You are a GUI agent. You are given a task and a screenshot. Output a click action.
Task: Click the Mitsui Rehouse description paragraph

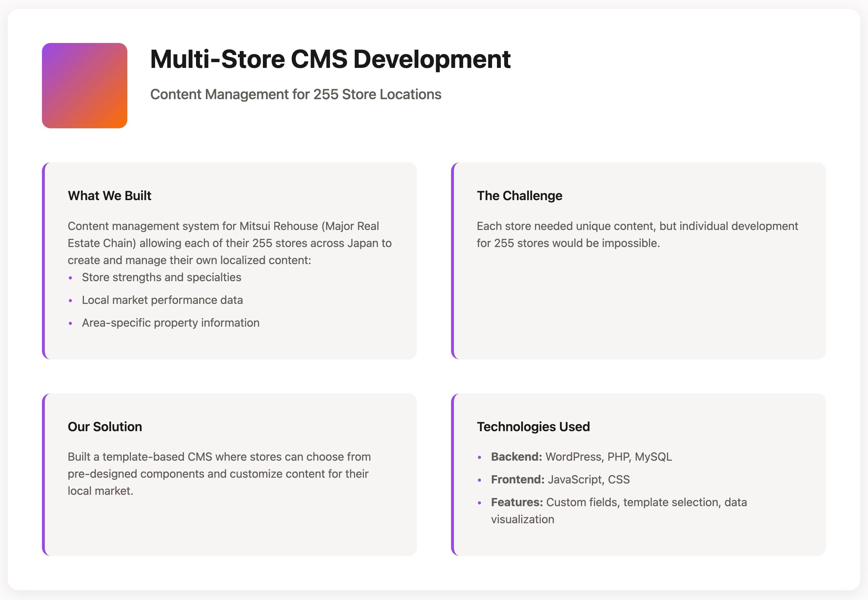pos(229,243)
